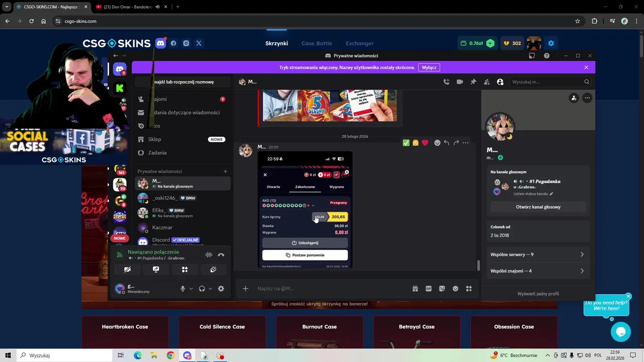This screenshot has width=644, height=362.
Task: Click Otwórz kanał głosowy button
Action: coord(538,207)
